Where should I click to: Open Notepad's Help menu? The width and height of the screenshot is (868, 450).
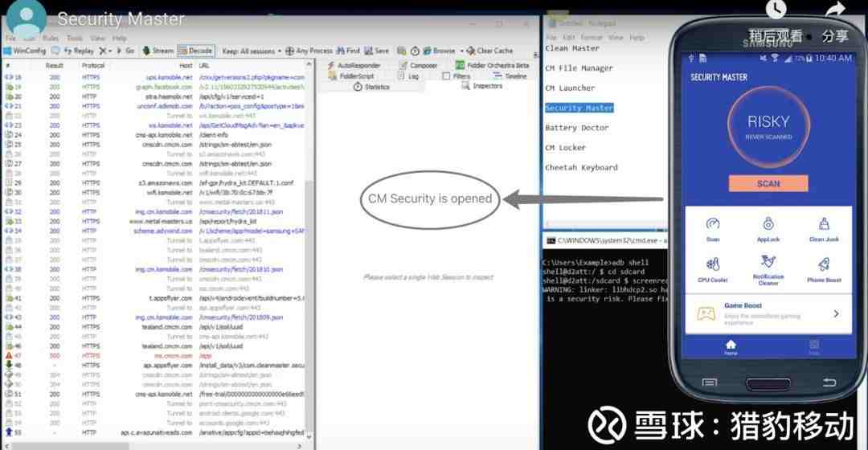(637, 37)
